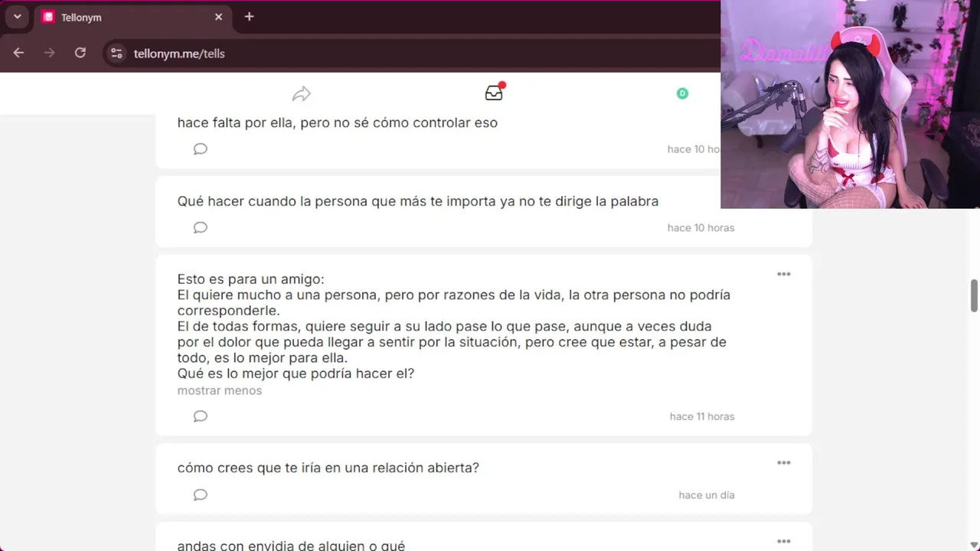The image size is (980, 551).
Task: Click the tellonym.me/tells address field
Action: tap(412, 53)
